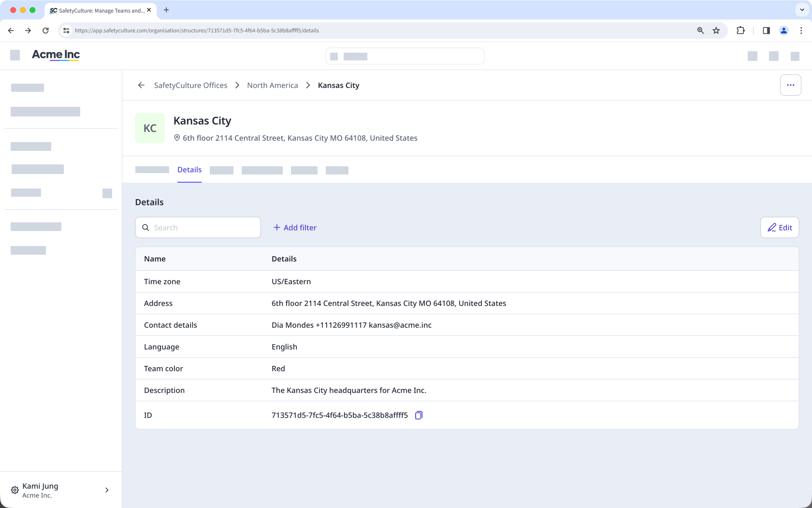Click the Description row label

click(164, 391)
